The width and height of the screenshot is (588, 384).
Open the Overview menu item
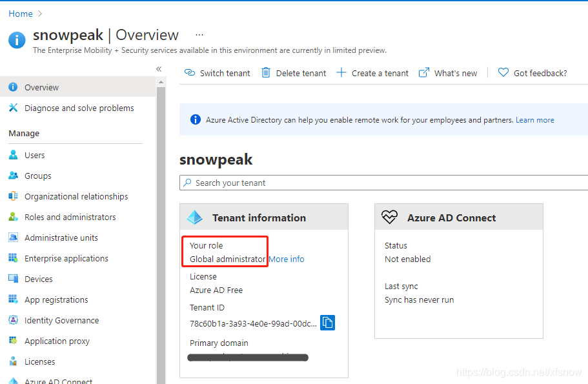pyautogui.click(x=77, y=87)
